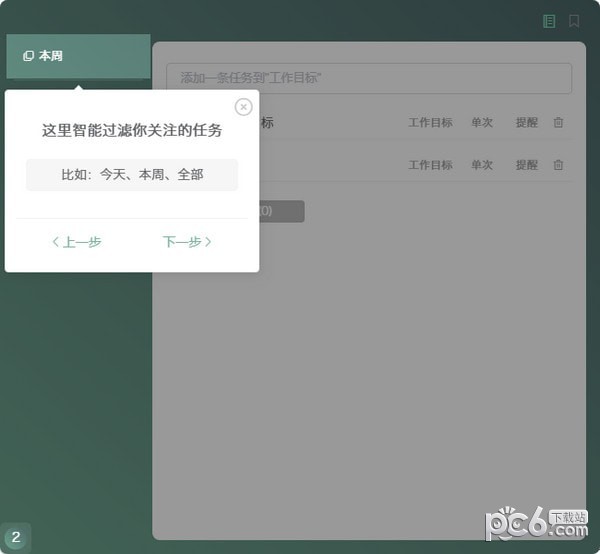Click the number 2 badge at bottom left
The width and height of the screenshot is (600, 554).
click(16, 537)
